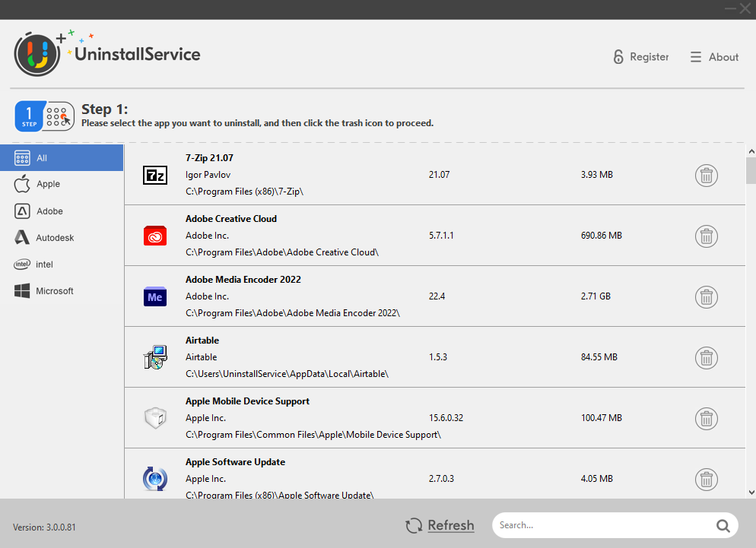
Task: Click the UninstallService logo
Action: click(107, 53)
